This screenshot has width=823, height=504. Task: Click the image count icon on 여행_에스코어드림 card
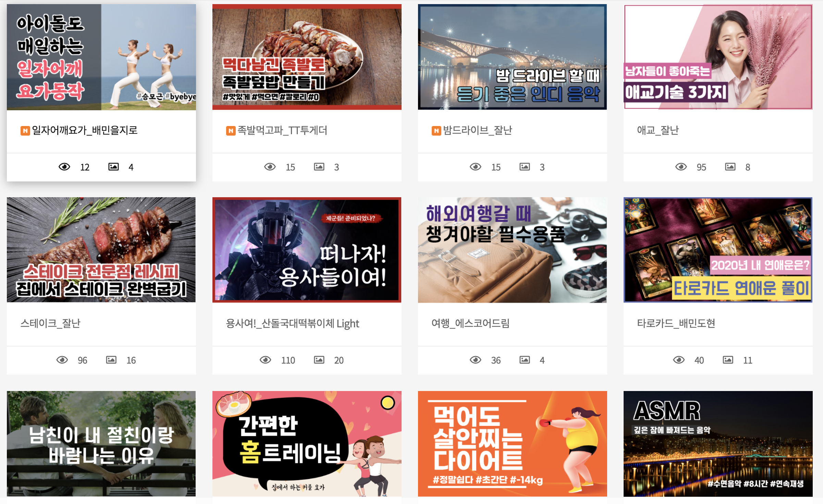[525, 360]
